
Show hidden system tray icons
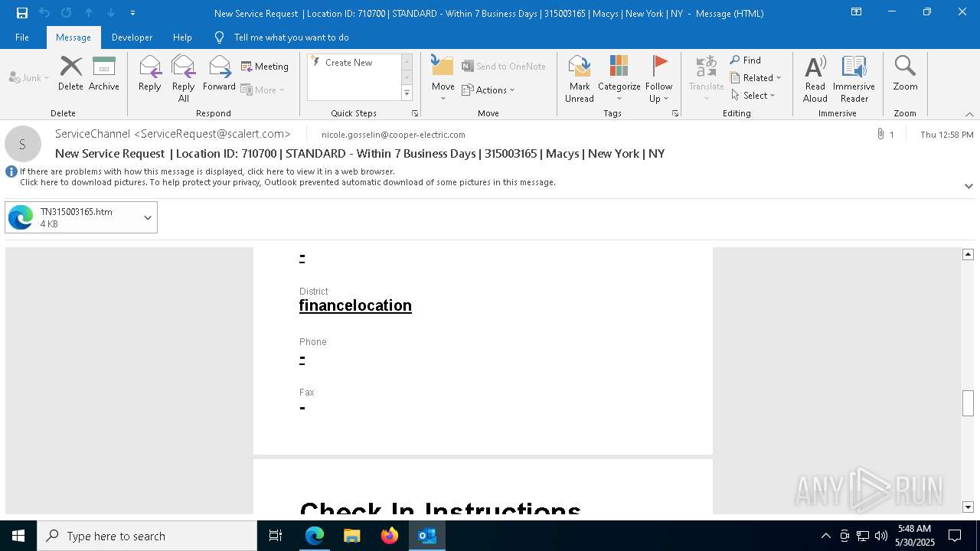(x=825, y=536)
